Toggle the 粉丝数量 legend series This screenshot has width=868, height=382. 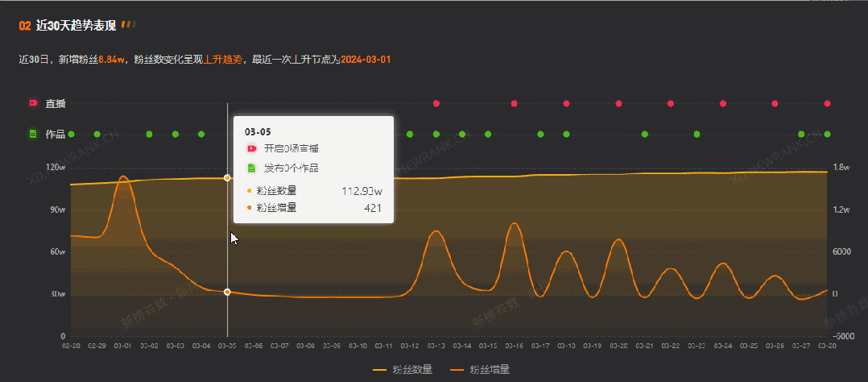point(403,369)
